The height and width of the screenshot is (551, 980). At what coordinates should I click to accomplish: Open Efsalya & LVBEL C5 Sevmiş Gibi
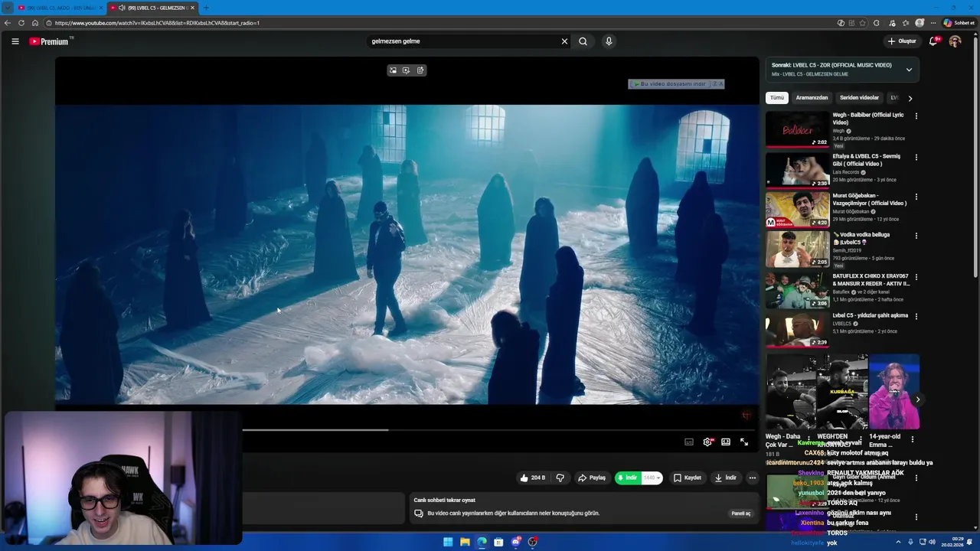click(x=797, y=170)
